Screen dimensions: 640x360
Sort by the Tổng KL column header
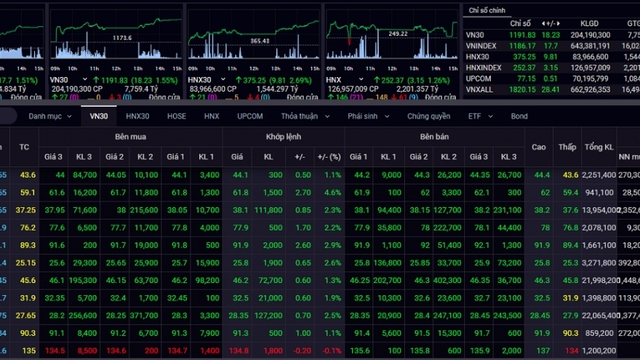pyautogui.click(x=599, y=147)
